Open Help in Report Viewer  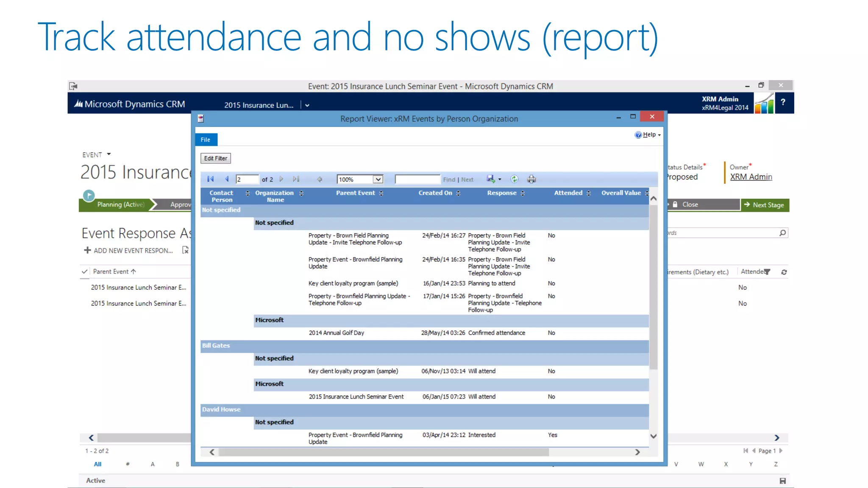click(x=648, y=135)
